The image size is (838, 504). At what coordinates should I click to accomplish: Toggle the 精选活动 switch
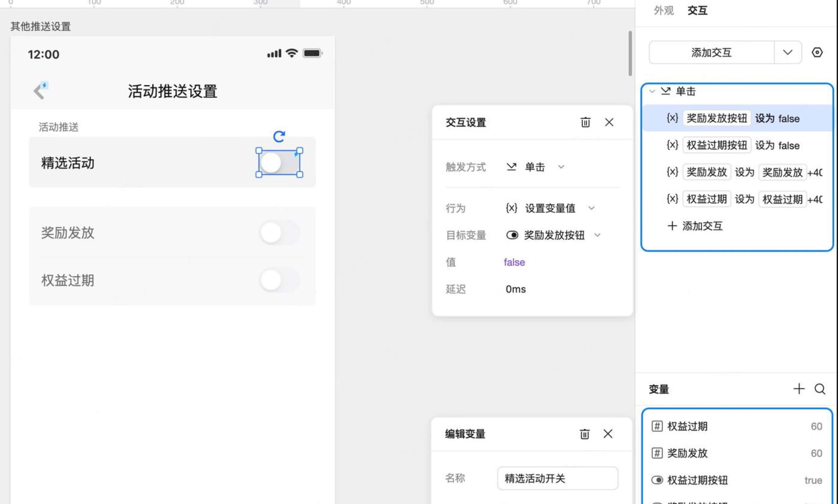pos(279,162)
